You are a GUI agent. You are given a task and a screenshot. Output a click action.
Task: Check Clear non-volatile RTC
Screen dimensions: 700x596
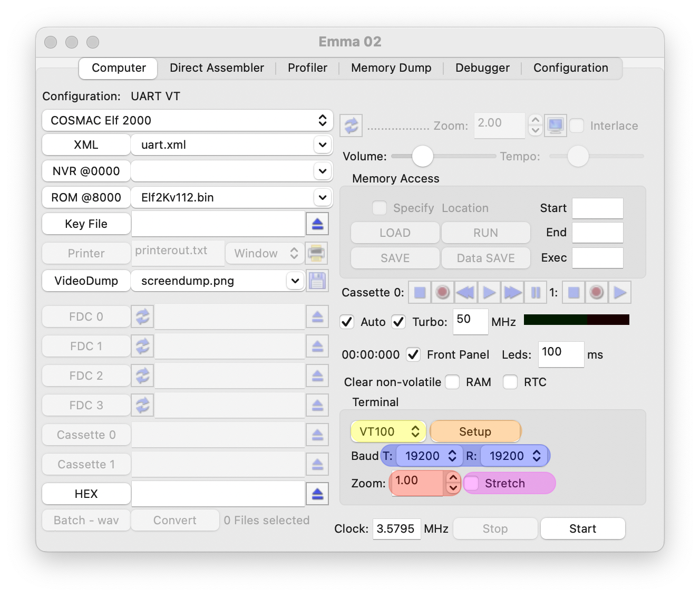510,382
